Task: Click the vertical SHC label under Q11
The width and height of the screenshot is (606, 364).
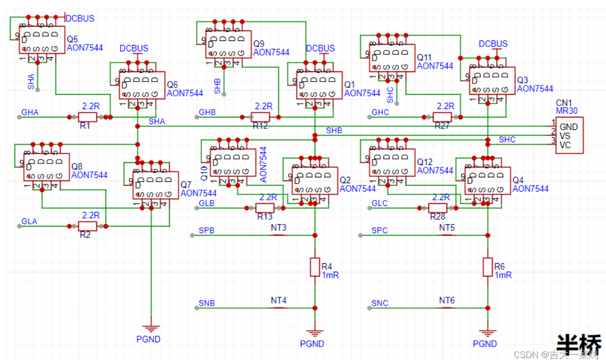Action: tap(390, 95)
